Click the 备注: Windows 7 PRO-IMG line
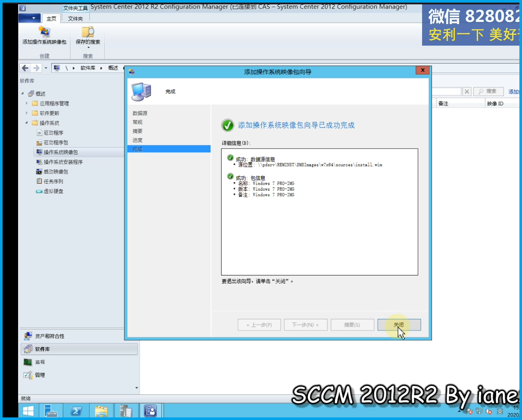This screenshot has height=420, width=522. click(x=266, y=195)
